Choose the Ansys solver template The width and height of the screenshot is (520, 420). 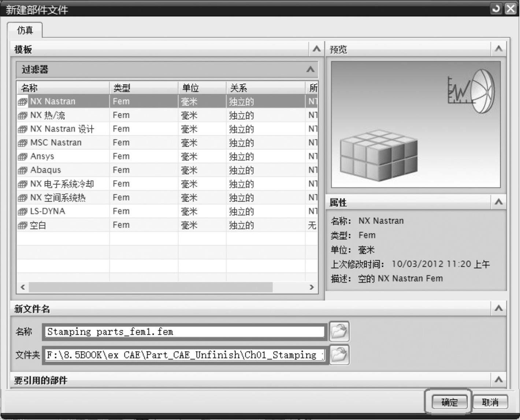click(167, 156)
